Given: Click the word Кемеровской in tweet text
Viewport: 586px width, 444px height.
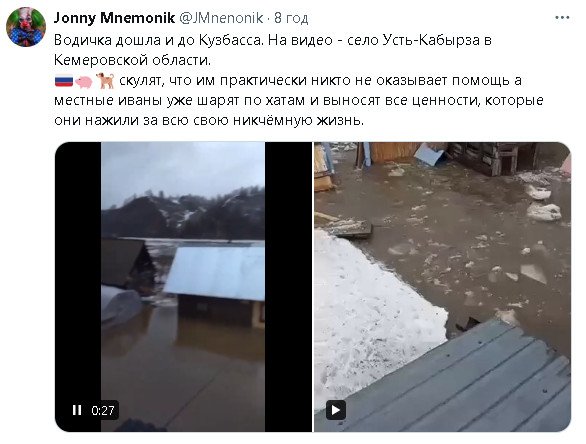Looking at the screenshot, I should 99,60.
